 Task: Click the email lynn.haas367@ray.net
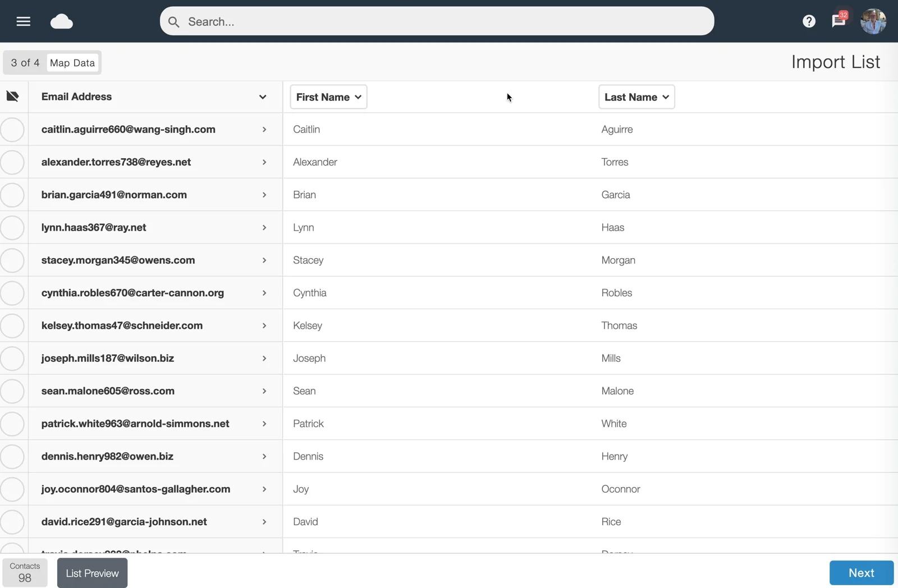point(94,228)
